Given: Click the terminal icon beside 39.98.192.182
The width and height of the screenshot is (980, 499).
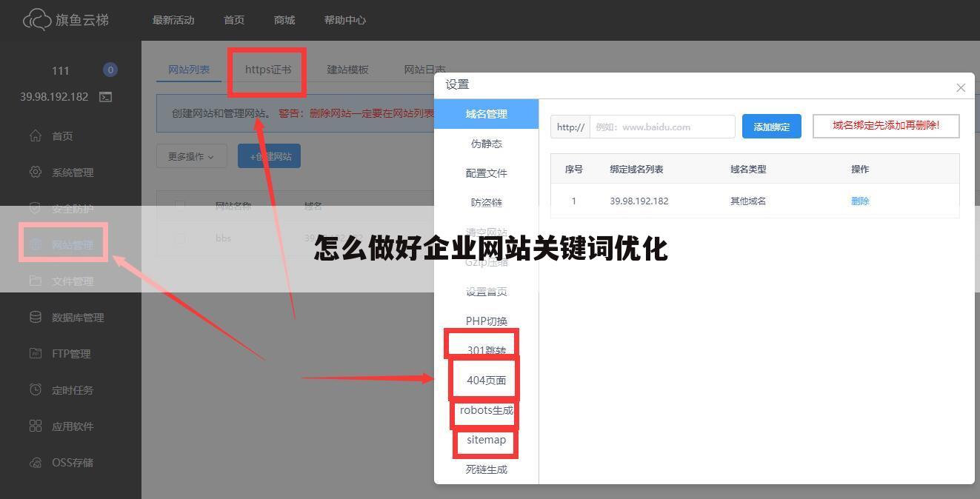Looking at the screenshot, I should (106, 97).
